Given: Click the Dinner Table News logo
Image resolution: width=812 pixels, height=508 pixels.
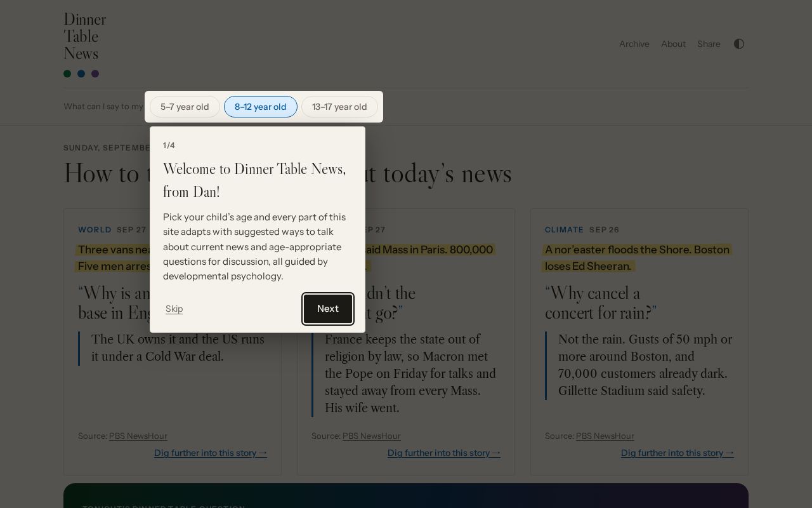Looking at the screenshot, I should [85, 37].
